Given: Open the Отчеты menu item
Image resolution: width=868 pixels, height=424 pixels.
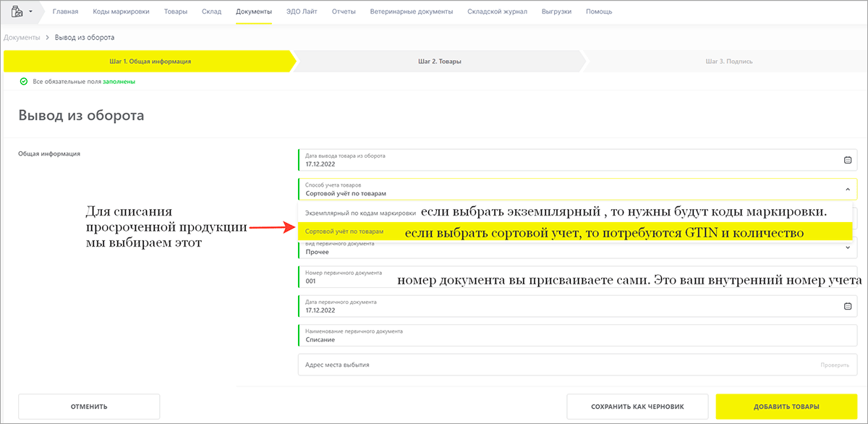Looking at the screenshot, I should point(344,12).
